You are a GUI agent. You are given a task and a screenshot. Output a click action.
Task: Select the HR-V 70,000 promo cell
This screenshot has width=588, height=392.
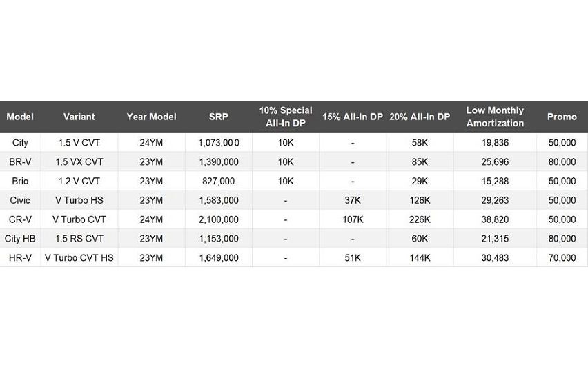click(x=562, y=258)
